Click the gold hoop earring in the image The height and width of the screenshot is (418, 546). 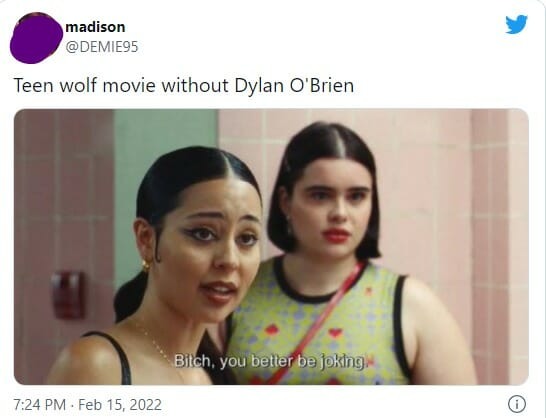click(146, 265)
